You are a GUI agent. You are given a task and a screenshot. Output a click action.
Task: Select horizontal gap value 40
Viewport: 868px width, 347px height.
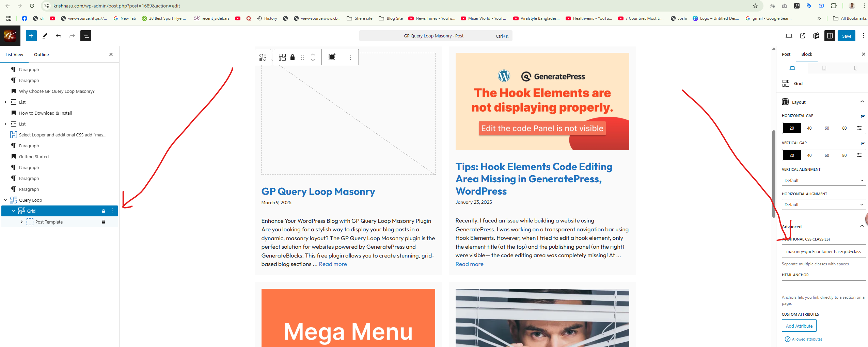point(809,128)
